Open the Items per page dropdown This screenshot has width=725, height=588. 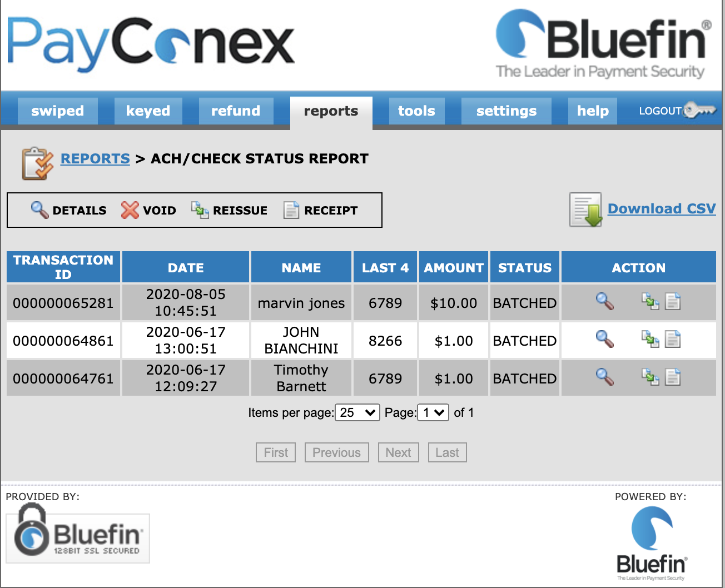click(357, 412)
